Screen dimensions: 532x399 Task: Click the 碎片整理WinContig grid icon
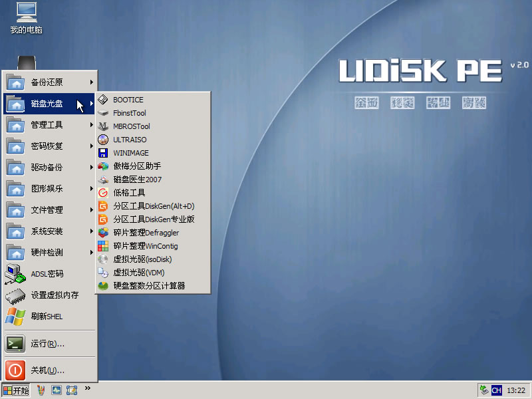pyautogui.click(x=103, y=246)
